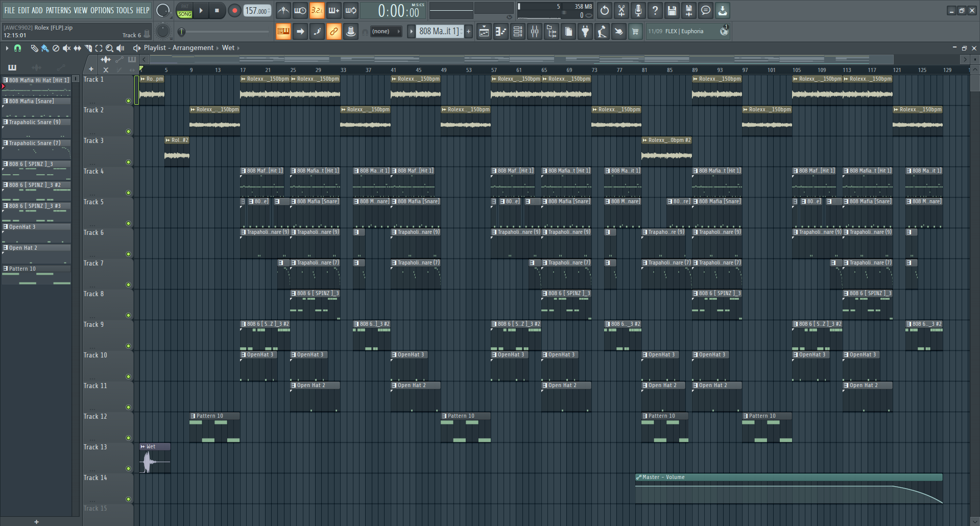Toggle the metronome icon

pos(283,10)
